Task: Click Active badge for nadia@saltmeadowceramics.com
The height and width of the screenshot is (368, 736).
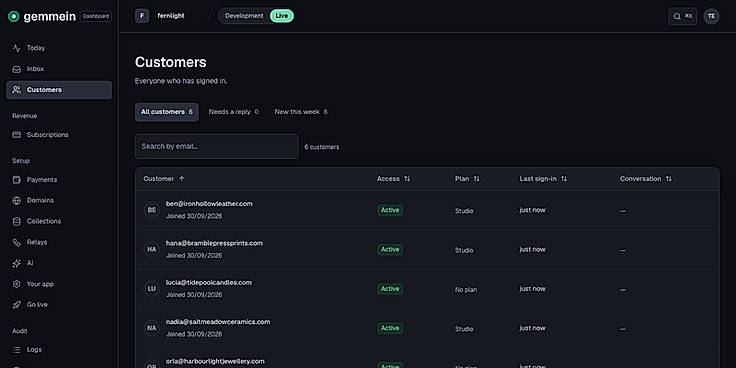Action: (390, 329)
